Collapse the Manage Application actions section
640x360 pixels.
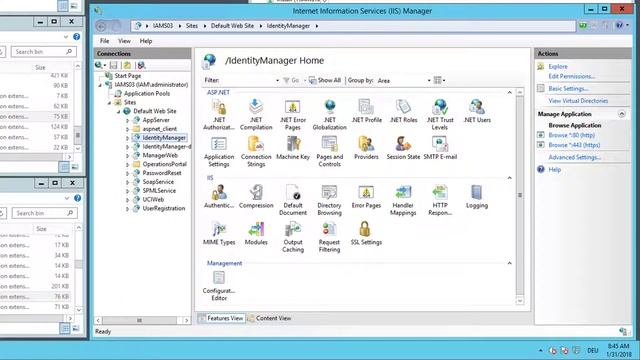coord(622,114)
